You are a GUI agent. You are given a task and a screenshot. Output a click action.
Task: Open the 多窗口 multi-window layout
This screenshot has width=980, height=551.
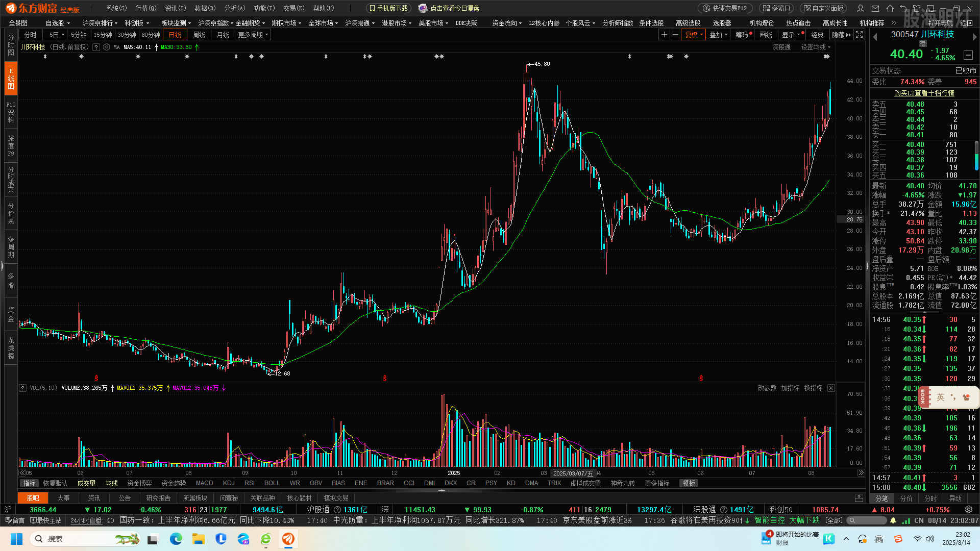[777, 8]
